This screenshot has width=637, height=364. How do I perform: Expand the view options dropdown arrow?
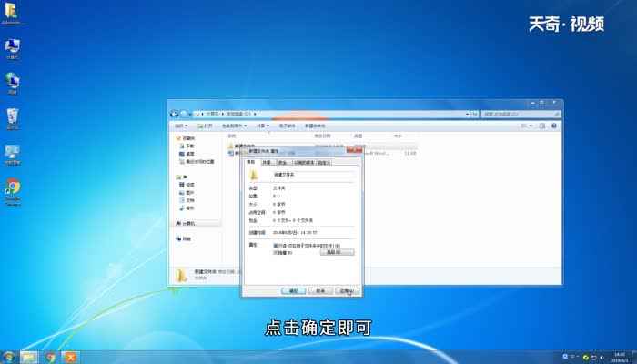(x=531, y=126)
